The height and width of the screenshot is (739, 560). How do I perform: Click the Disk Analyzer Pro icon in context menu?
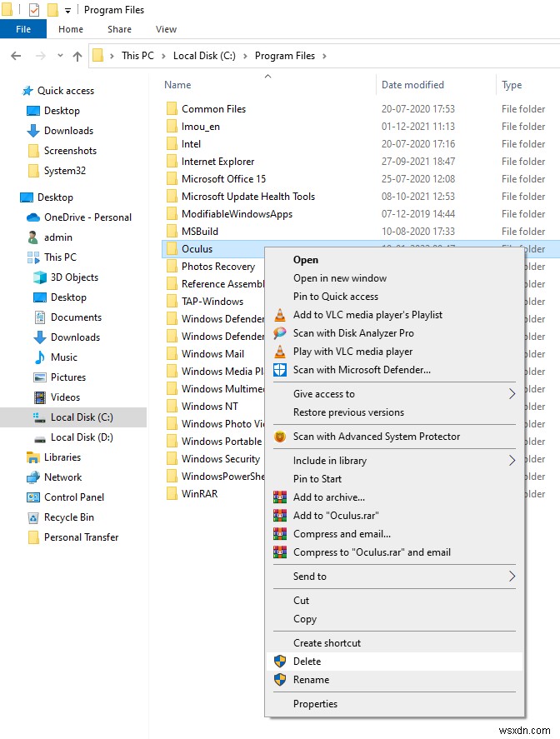pyautogui.click(x=280, y=332)
